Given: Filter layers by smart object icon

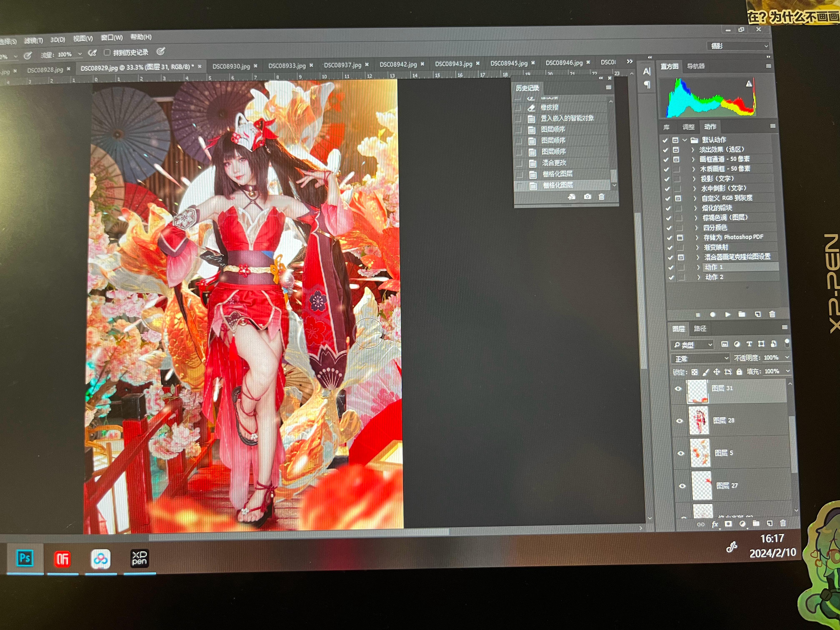Looking at the screenshot, I should (774, 344).
